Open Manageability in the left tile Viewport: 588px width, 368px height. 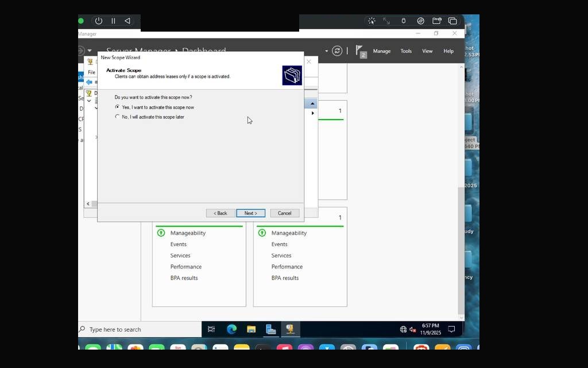pos(188,233)
